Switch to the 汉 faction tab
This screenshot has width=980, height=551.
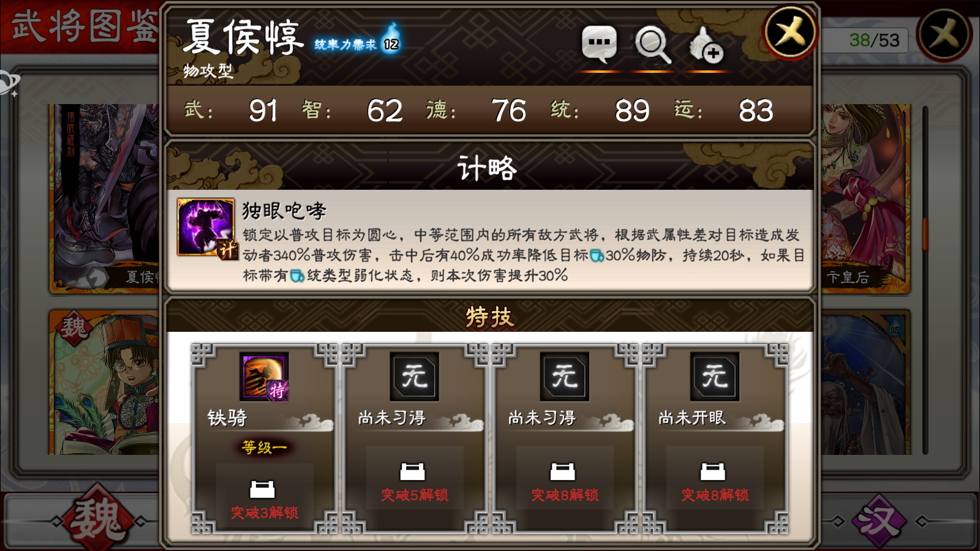click(x=880, y=520)
